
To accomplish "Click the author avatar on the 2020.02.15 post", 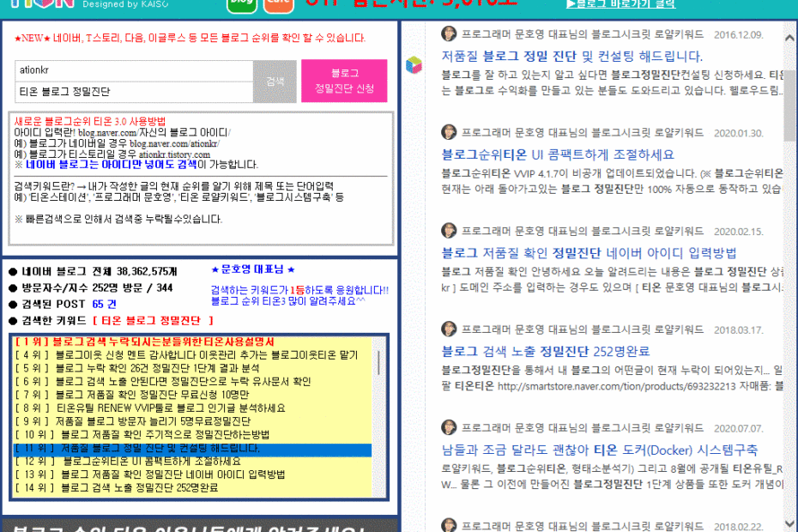I will [449, 230].
